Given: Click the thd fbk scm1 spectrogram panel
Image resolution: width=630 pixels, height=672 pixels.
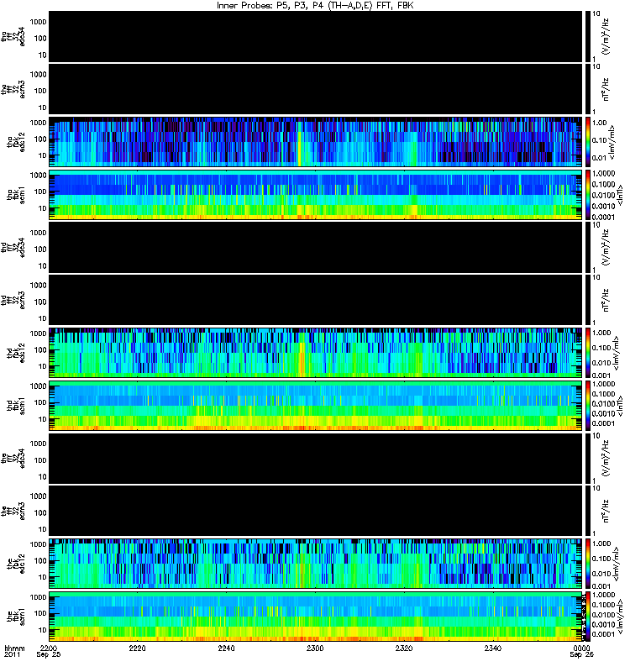Looking at the screenshot, I should [316, 406].
